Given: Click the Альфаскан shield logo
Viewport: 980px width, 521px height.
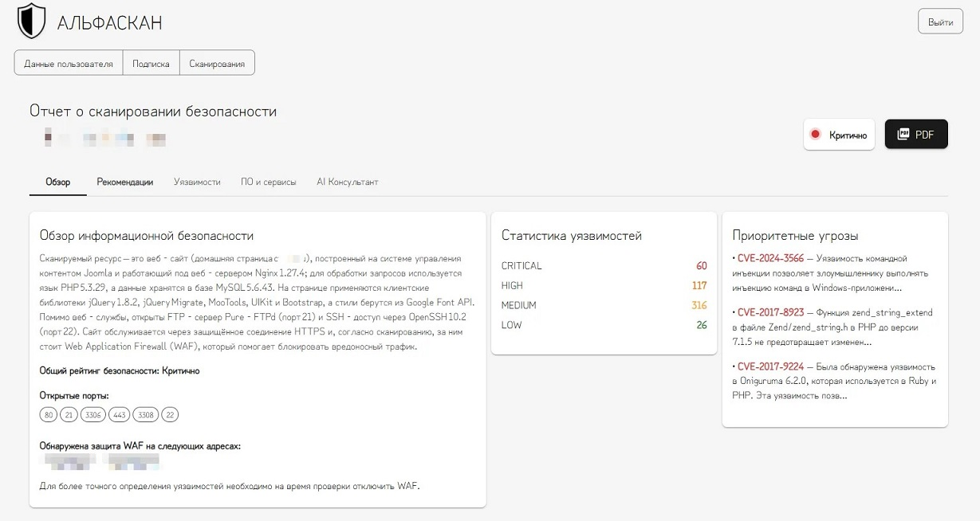Looking at the screenshot, I should (x=32, y=22).
